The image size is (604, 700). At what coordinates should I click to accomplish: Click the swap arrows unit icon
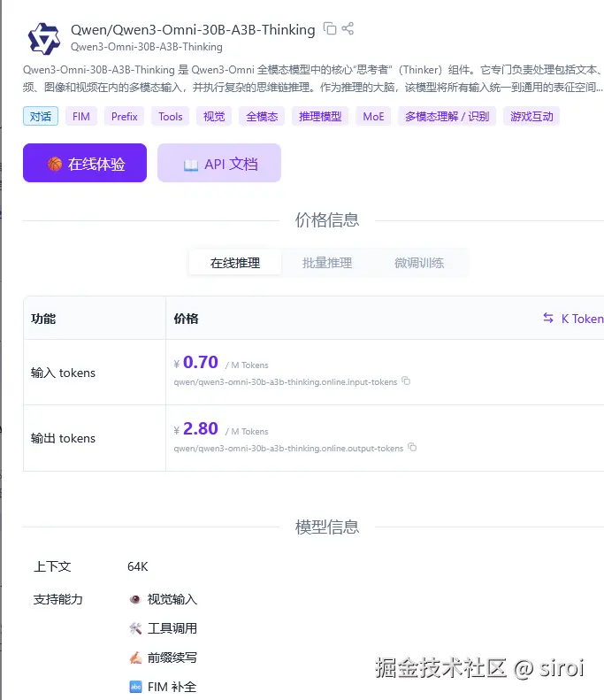pos(548,318)
